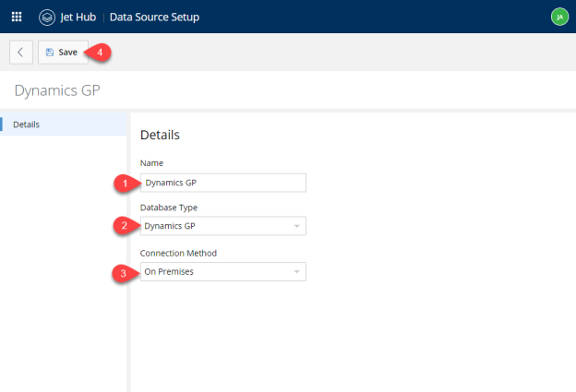Click the Name input field
This screenshot has width=576, height=392.
click(x=223, y=183)
